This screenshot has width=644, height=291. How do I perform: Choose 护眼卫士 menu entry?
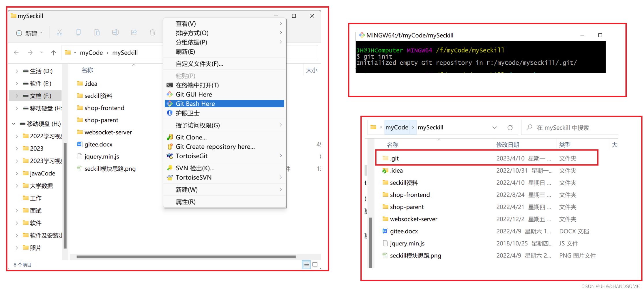tap(224, 113)
